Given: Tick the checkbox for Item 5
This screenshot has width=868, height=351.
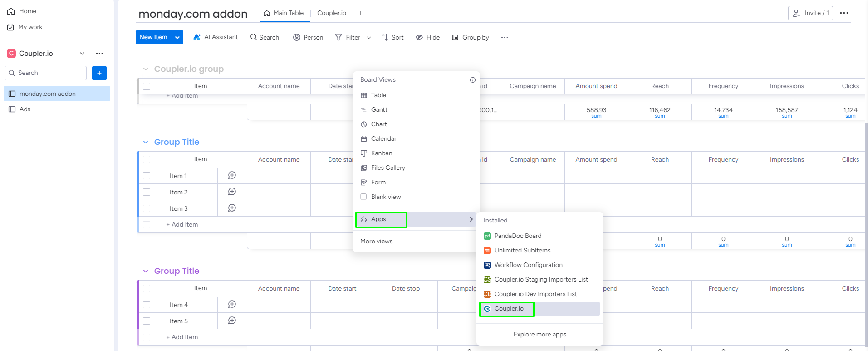Looking at the screenshot, I should [147, 321].
